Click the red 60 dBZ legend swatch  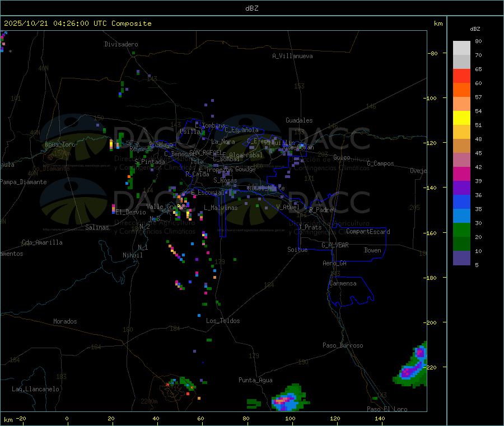461,76
